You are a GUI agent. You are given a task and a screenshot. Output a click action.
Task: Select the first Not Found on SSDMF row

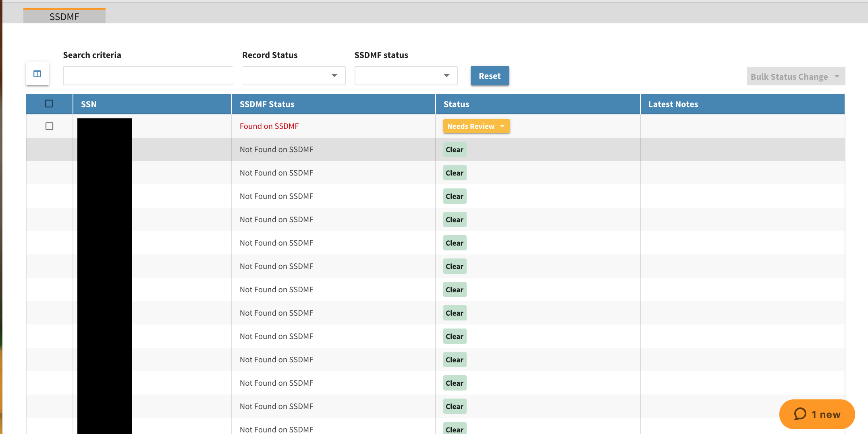click(x=276, y=150)
